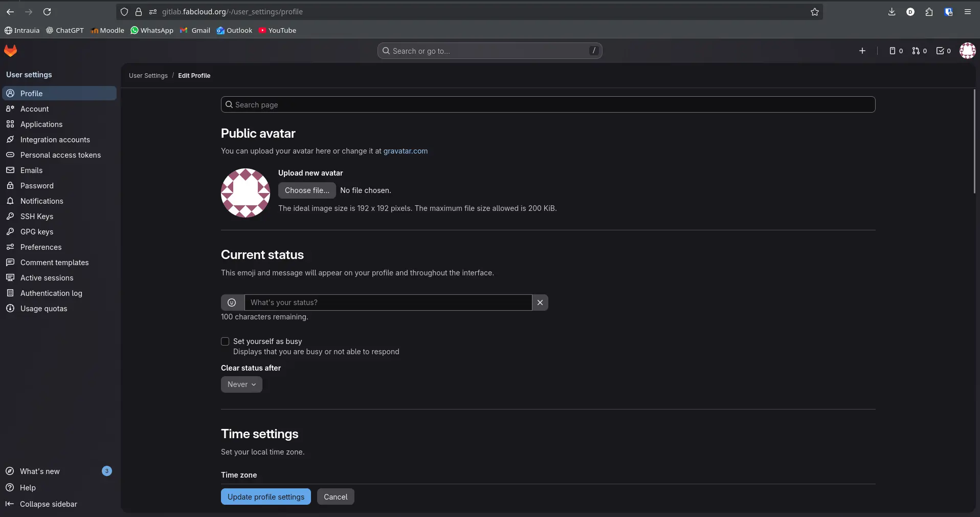Open your profile avatar menu
This screenshot has height=517, width=980.
point(967,51)
